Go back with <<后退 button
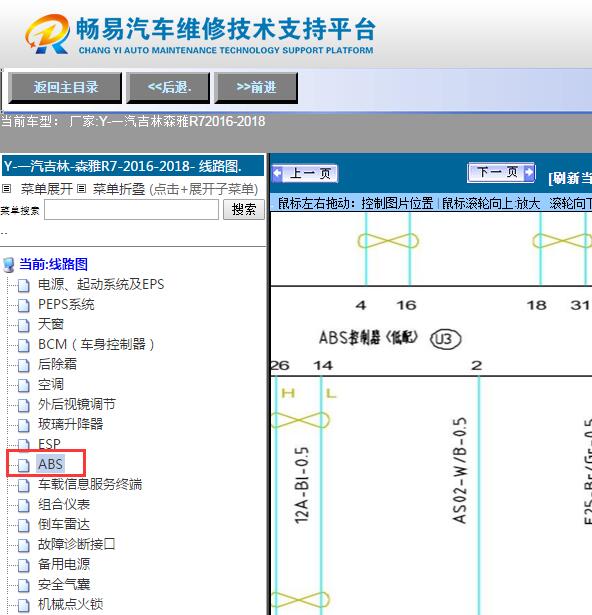592x615 pixels. tap(168, 87)
